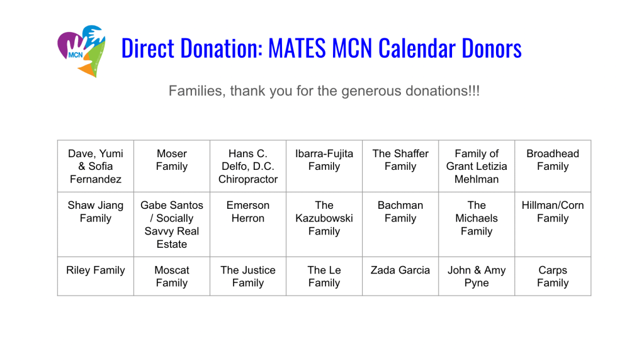Select the Shaw Jiang Family cell
Screen dimensions: 644x361
[x=96, y=212]
